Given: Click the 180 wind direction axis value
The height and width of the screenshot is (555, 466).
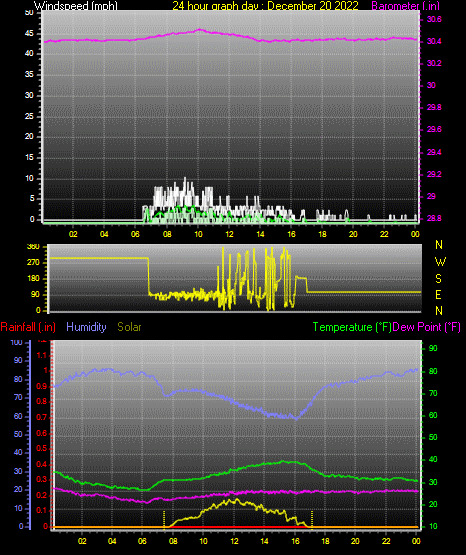Looking at the screenshot, I should [x=33, y=279].
